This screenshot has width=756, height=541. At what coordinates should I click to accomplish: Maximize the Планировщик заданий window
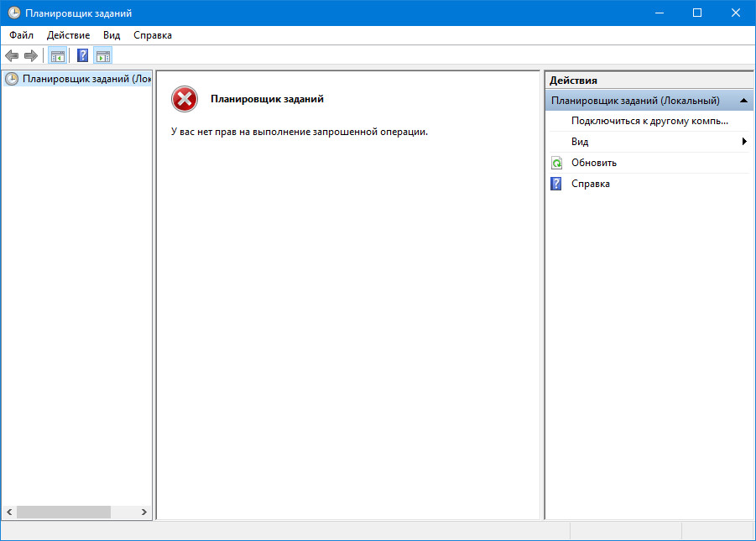pos(697,13)
